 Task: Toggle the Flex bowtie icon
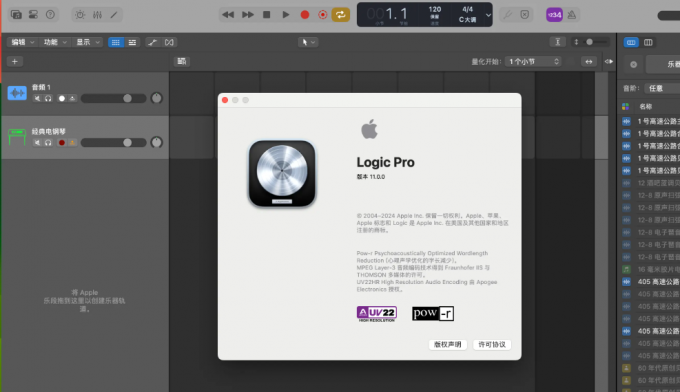tap(169, 42)
